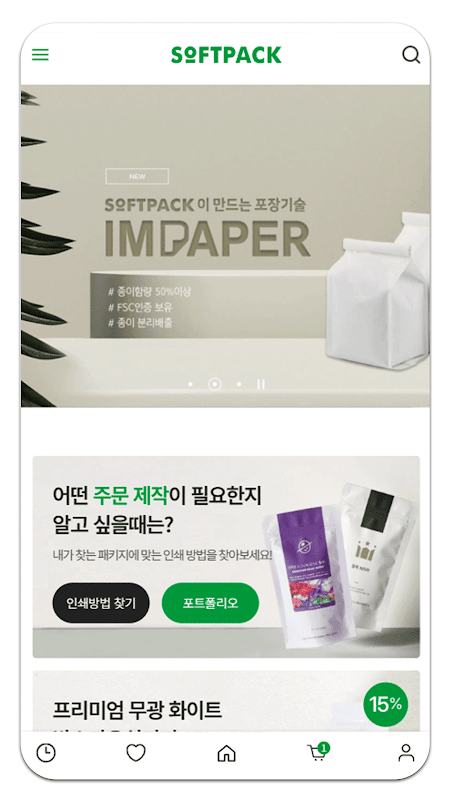Open the hamburger menu icon
This screenshot has width=450, height=800.
click(40, 55)
